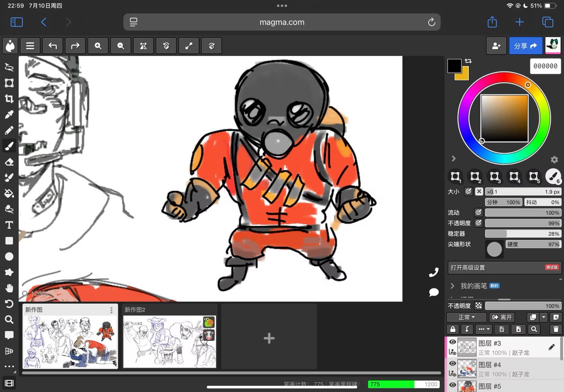The height and width of the screenshot is (392, 564).
Task: Choose brush preset slot 3
Action: tap(494, 176)
